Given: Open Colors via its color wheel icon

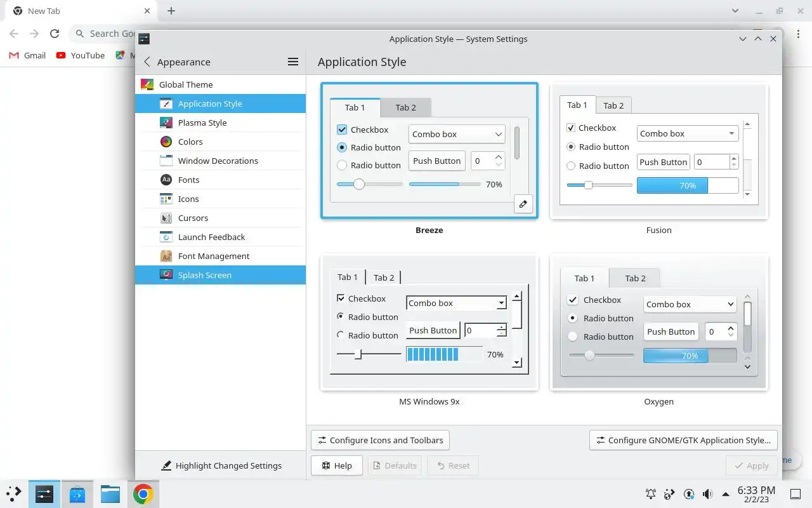Looking at the screenshot, I should click(166, 142).
